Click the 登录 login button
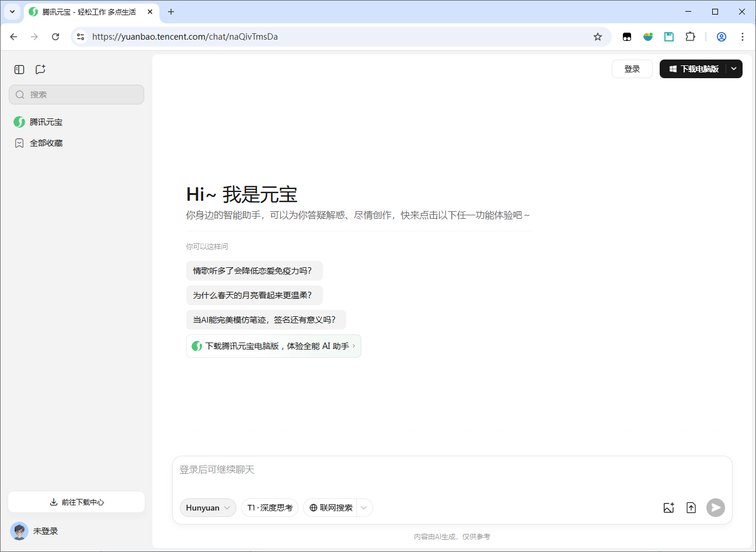Image resolution: width=756 pixels, height=552 pixels. click(632, 69)
